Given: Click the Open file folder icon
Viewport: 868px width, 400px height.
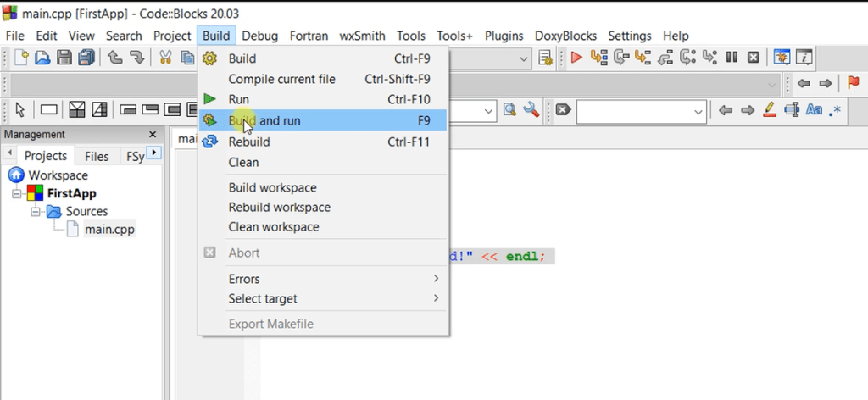Looking at the screenshot, I should coord(42,58).
